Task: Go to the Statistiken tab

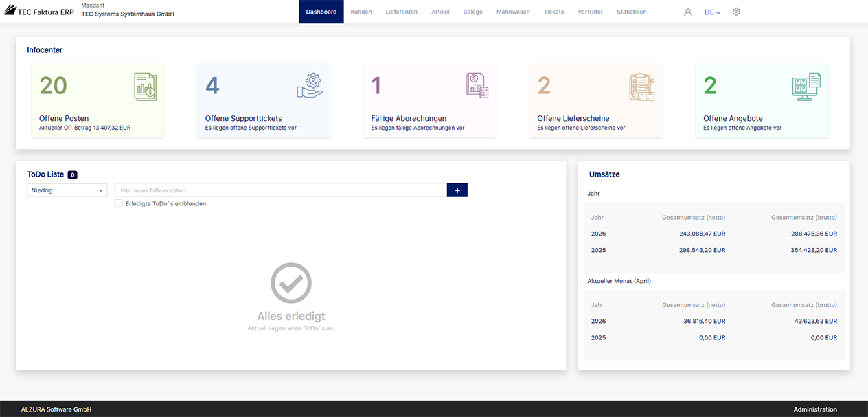Action: (x=631, y=12)
